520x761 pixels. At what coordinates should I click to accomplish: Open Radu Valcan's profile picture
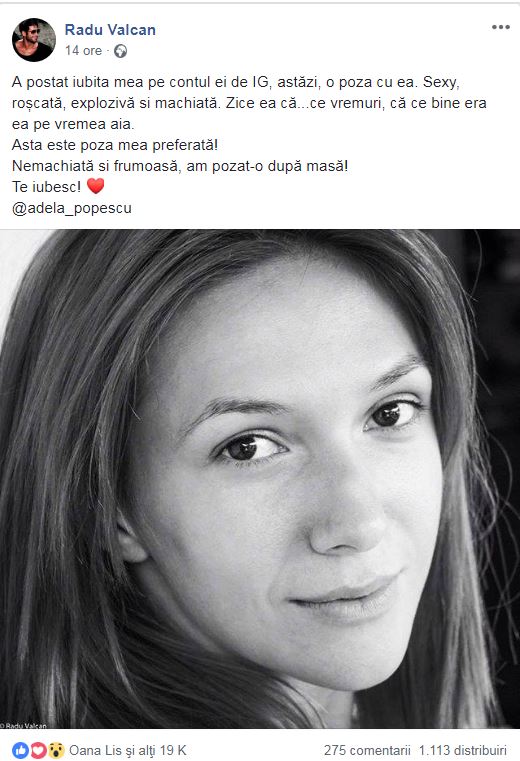click(x=34, y=40)
